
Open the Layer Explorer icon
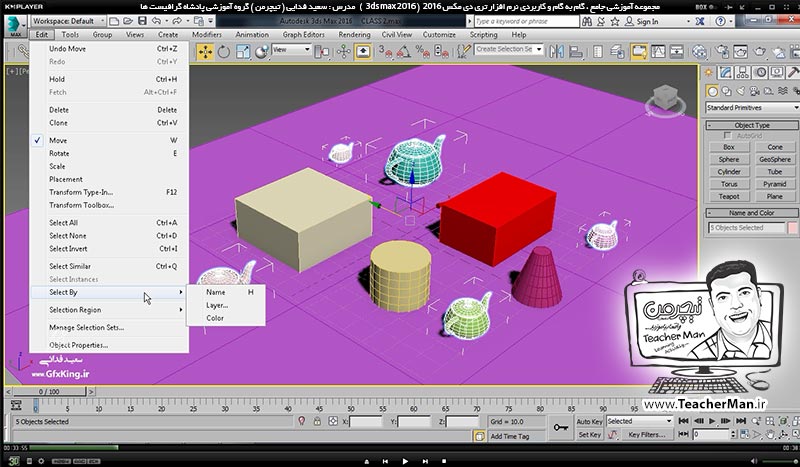[x=617, y=52]
